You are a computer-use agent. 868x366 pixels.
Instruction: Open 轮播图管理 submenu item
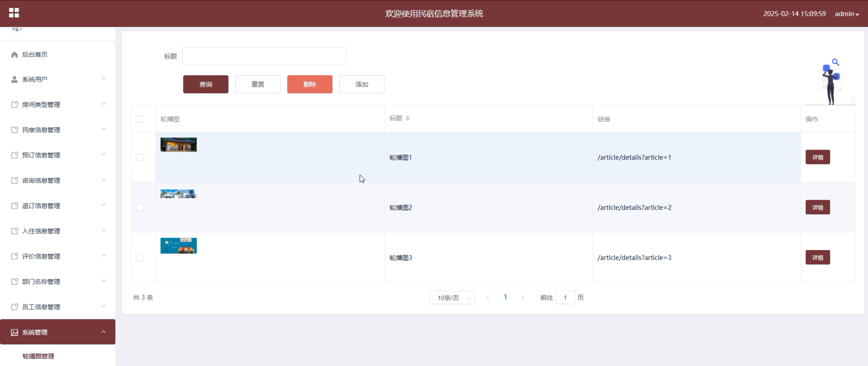pos(38,356)
